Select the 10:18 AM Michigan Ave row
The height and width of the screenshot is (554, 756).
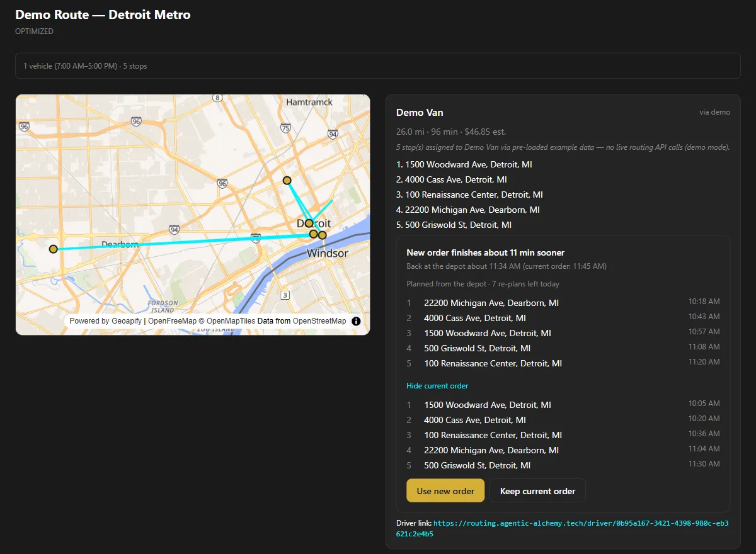pos(563,303)
